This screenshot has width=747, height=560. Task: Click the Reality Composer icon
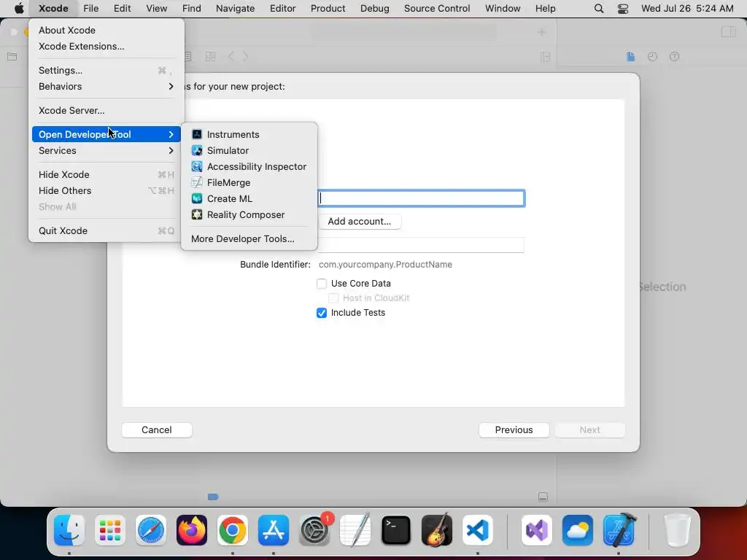point(197,215)
